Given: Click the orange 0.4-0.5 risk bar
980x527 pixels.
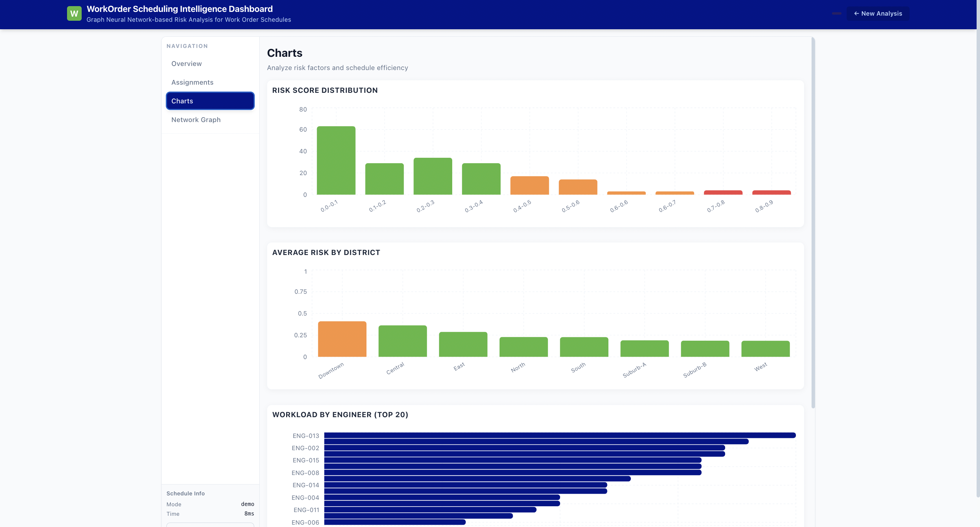Looking at the screenshot, I should coord(529,186).
